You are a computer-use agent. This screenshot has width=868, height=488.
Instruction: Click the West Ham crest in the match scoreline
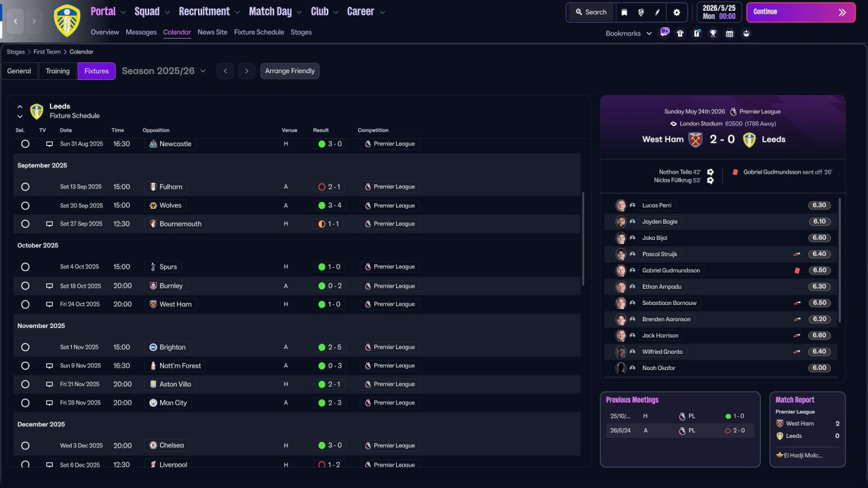(x=695, y=140)
